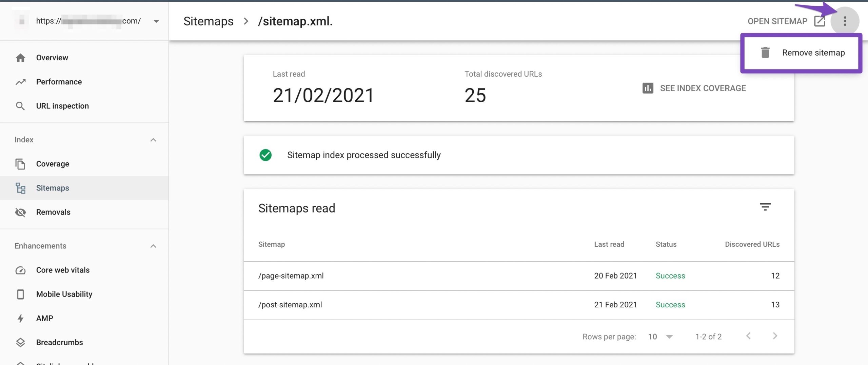Image resolution: width=868 pixels, height=365 pixels.
Task: Collapse the Index section
Action: (x=153, y=140)
